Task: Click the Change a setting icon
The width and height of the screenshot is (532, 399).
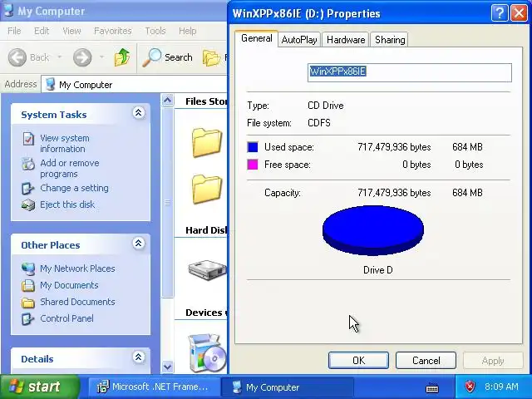Action: pyautogui.click(x=27, y=189)
